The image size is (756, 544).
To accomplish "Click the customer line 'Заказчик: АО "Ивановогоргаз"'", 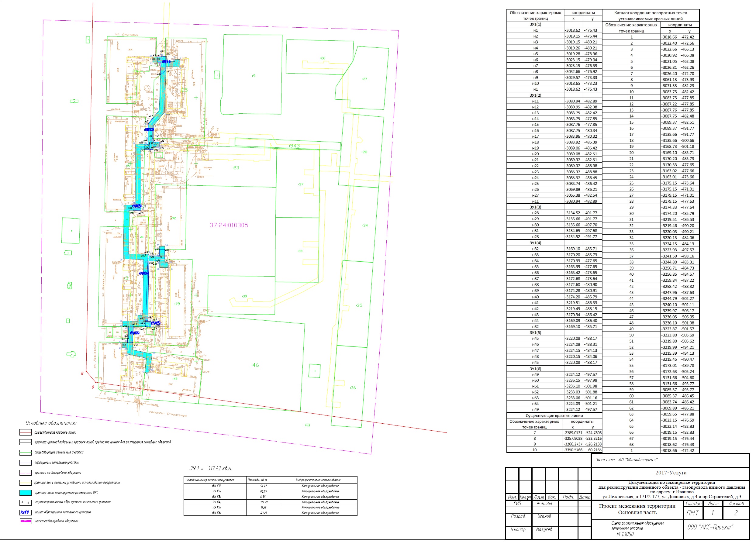I will click(627, 460).
